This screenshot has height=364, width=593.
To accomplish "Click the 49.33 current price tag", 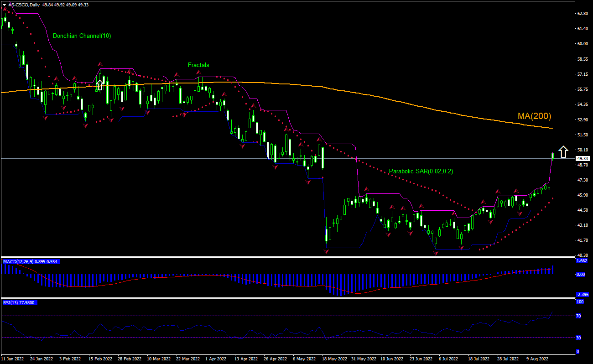I will [582, 159].
